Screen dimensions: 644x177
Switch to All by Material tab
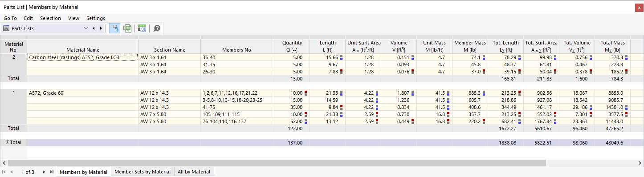195,172
